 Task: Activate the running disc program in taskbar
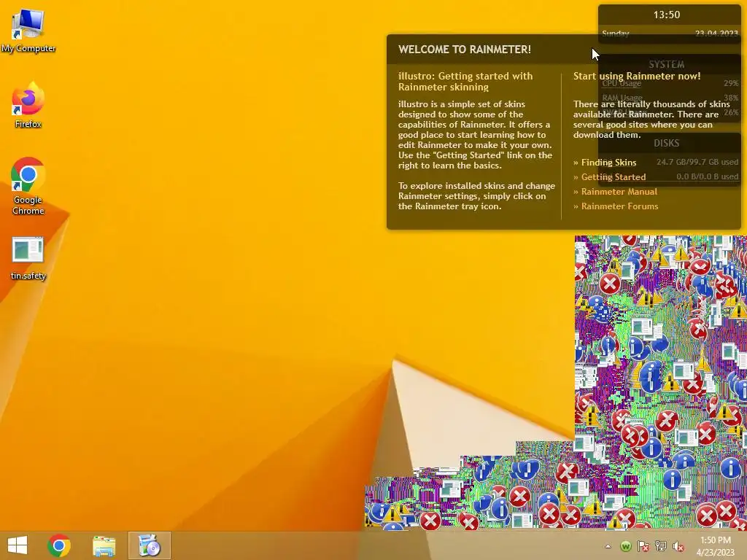tap(149, 545)
